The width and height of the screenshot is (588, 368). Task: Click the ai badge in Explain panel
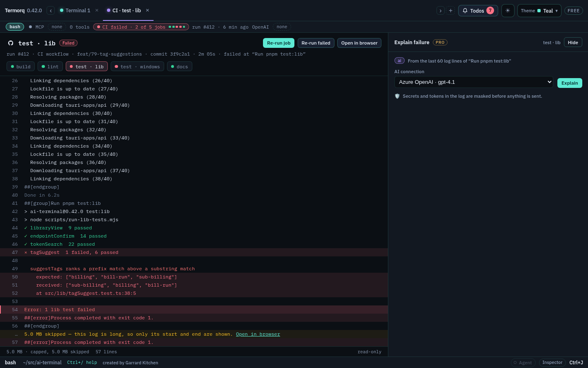(x=399, y=61)
